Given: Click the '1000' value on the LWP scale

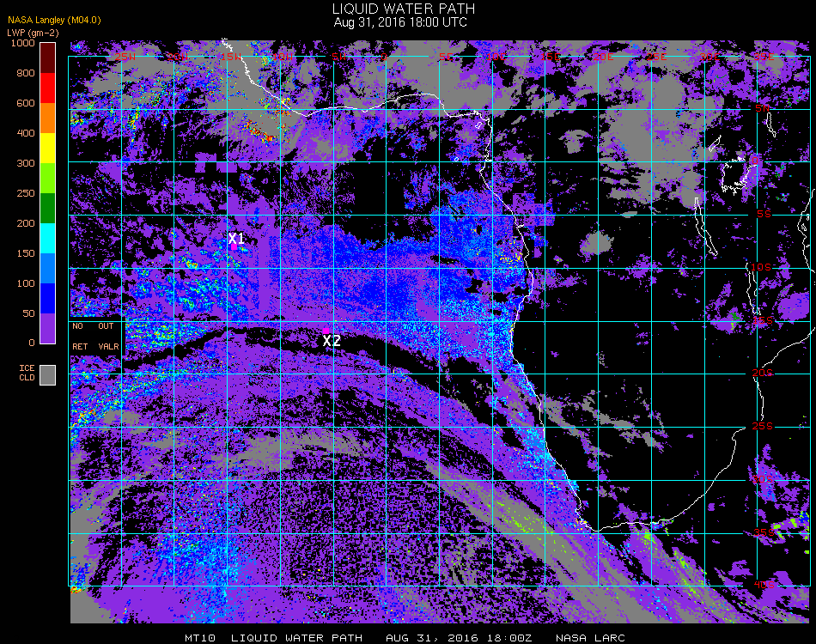Looking at the screenshot, I should tap(23, 43).
